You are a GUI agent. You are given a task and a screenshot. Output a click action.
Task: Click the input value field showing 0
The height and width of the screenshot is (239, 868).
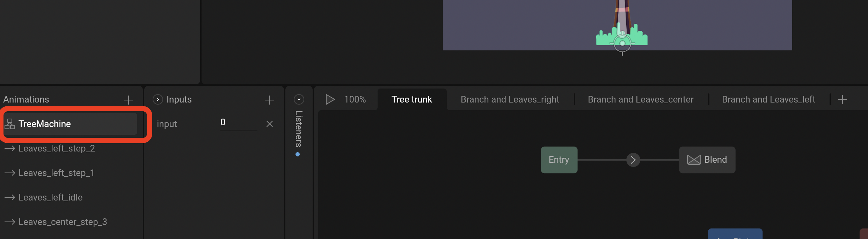point(238,122)
